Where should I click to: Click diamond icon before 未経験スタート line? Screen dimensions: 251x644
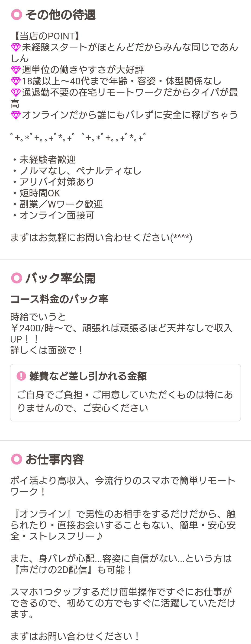pos(16,48)
